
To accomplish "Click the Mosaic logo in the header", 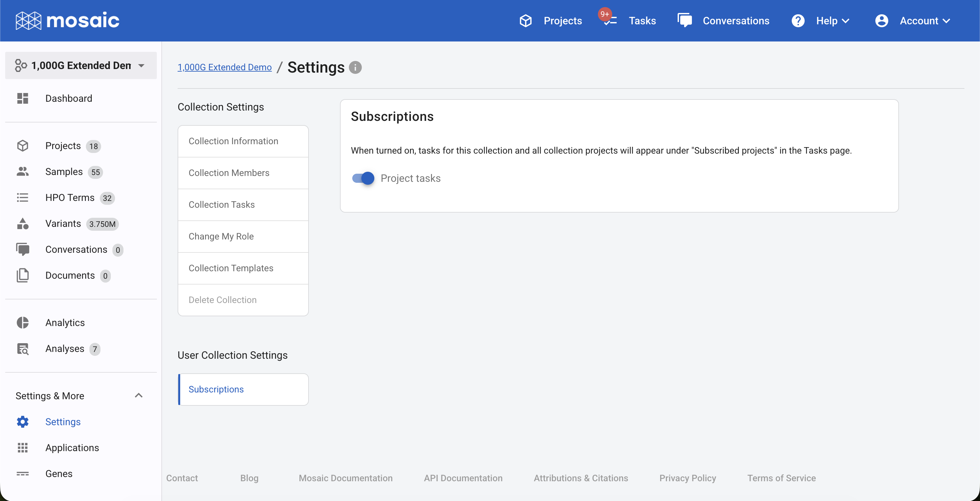I will (67, 20).
